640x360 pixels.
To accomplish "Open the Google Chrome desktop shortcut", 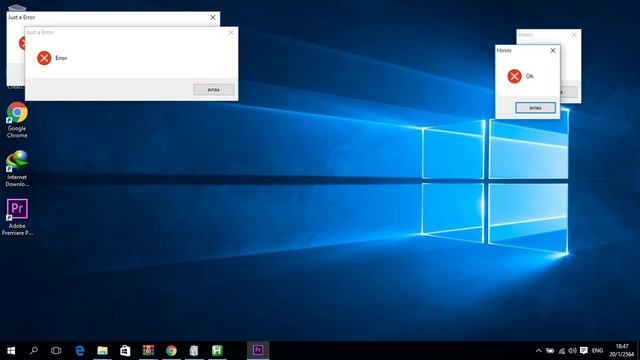I will [17, 120].
